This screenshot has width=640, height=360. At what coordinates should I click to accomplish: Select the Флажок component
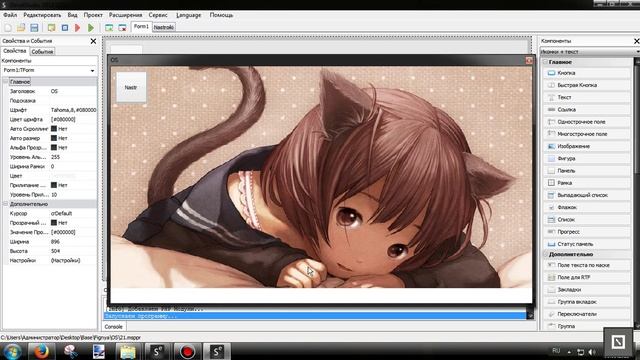coord(587,207)
